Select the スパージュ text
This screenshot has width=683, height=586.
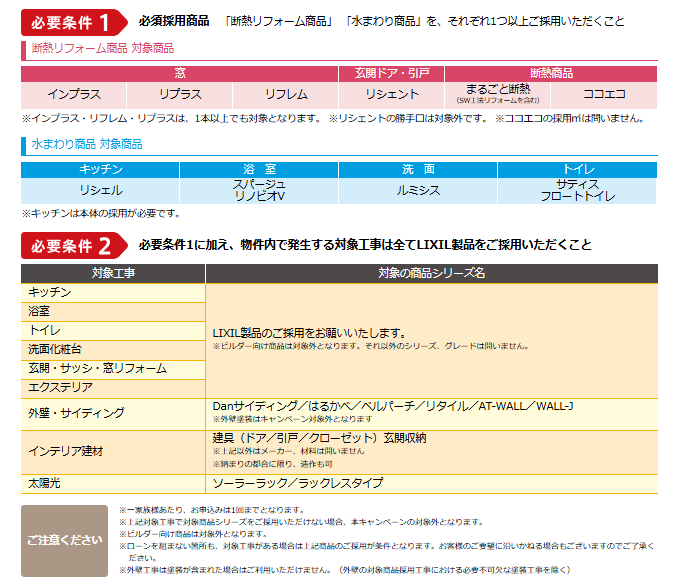pyautogui.click(x=259, y=184)
